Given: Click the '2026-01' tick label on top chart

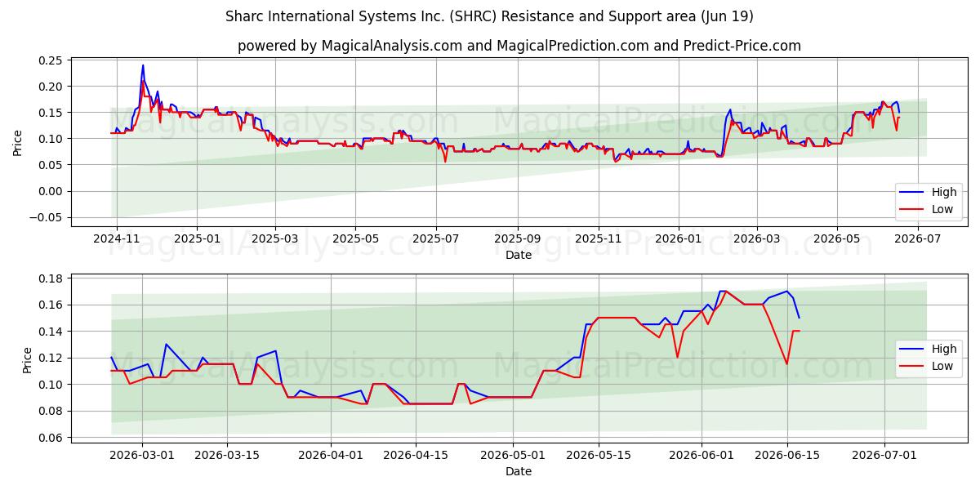Looking at the screenshot, I should (678, 238).
